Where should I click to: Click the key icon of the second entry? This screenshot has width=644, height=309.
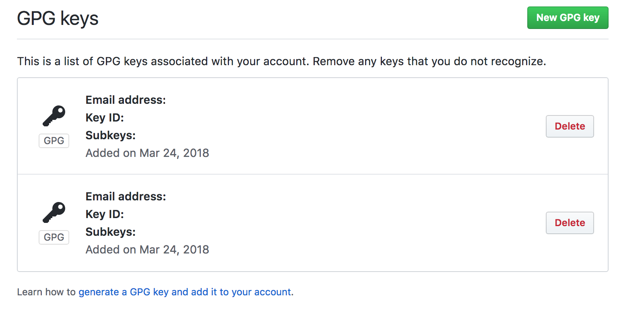[x=54, y=212]
